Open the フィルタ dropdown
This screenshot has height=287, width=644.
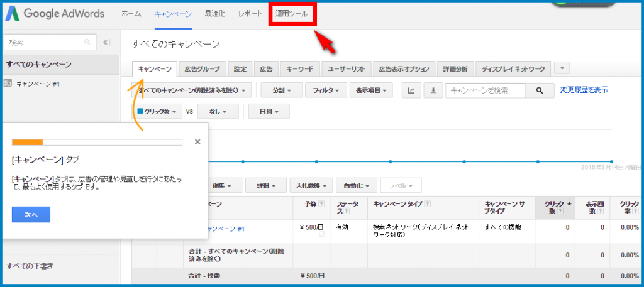pos(326,90)
